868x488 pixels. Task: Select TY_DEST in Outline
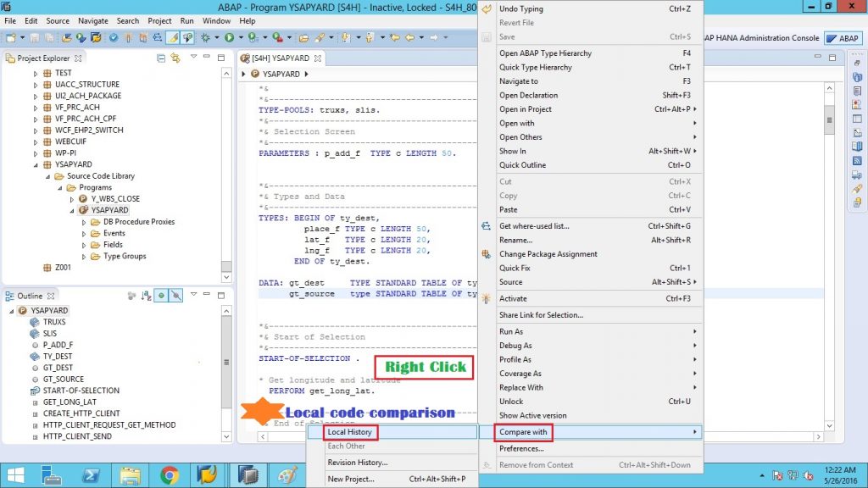tap(58, 357)
